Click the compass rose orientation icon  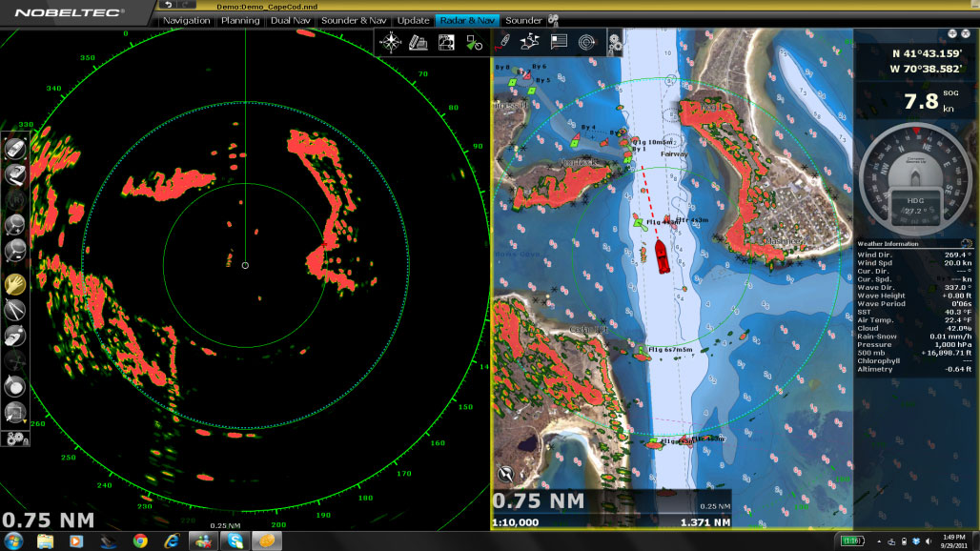(391, 43)
